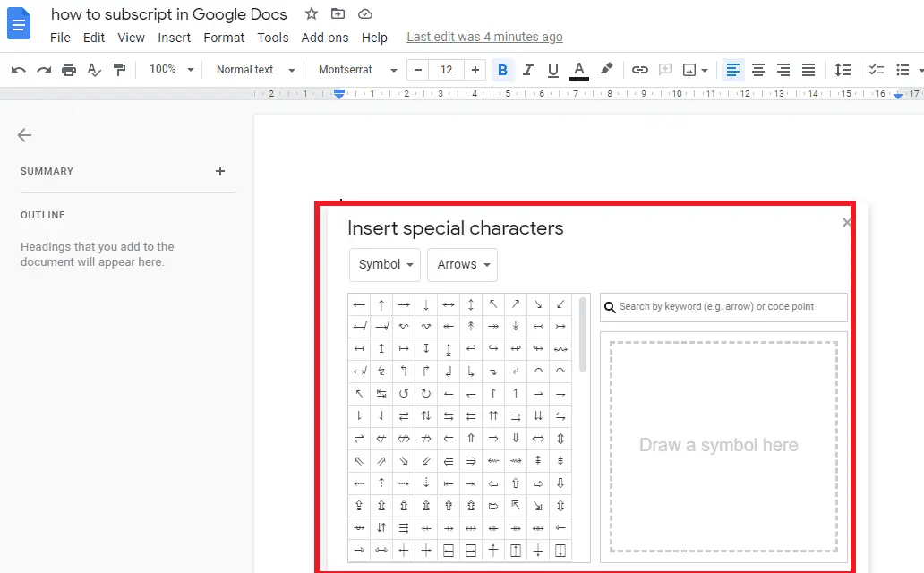Viewport: 924px width, 573px height.
Task: Select the Bold formatting icon
Action: (502, 69)
